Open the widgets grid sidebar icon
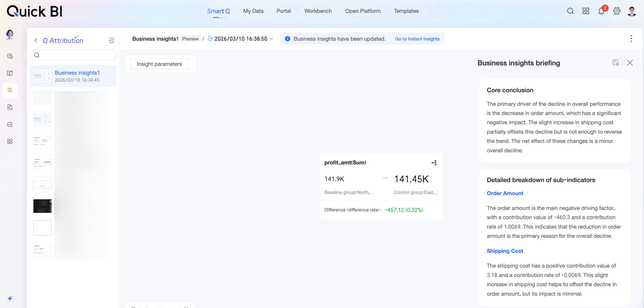The image size is (644, 308). click(10, 141)
